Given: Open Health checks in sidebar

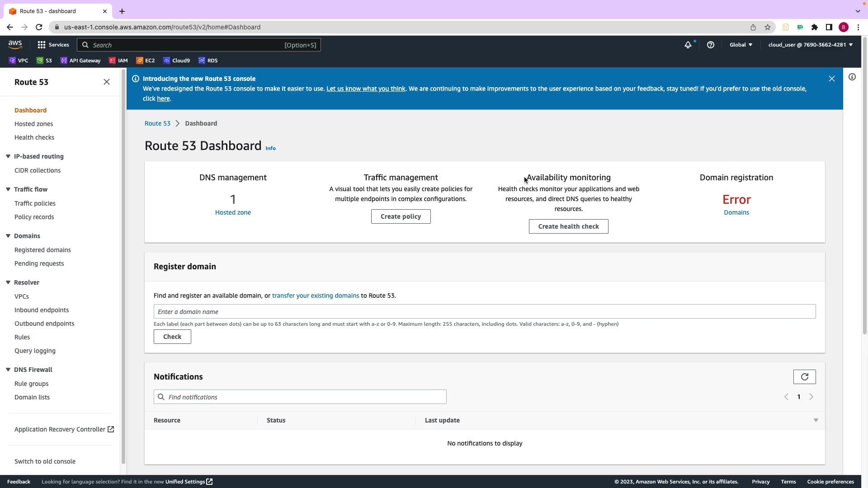Looking at the screenshot, I should 34,137.
